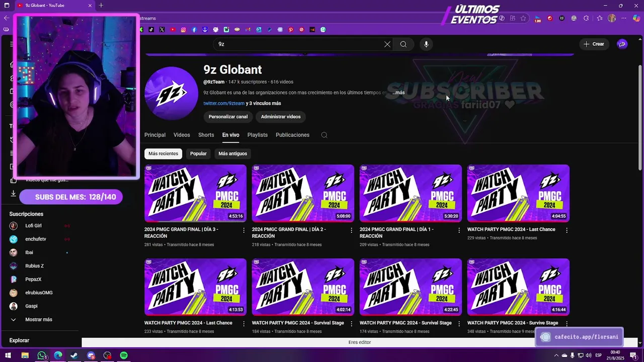Open the Edge Copilot icon in toolbar
This screenshot has height=362, width=644.
coord(636,18)
